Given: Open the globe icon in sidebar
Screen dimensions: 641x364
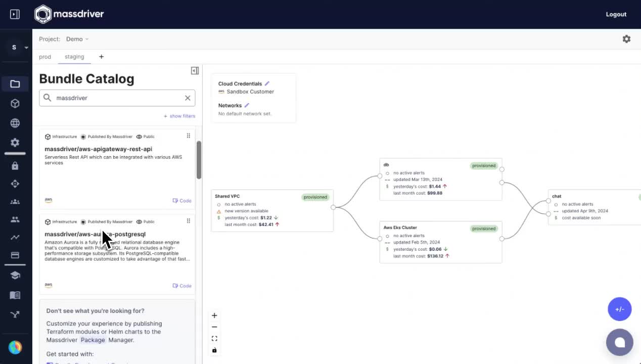Looking at the screenshot, I should tap(15, 123).
